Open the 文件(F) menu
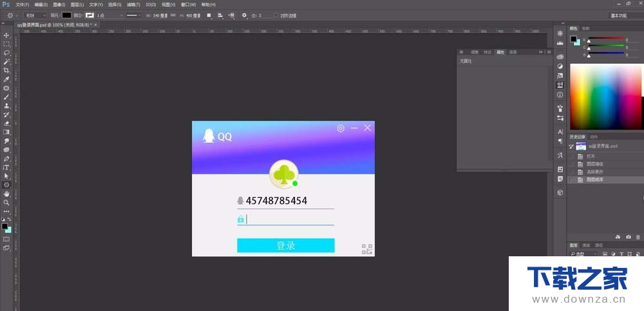 pyautogui.click(x=22, y=5)
